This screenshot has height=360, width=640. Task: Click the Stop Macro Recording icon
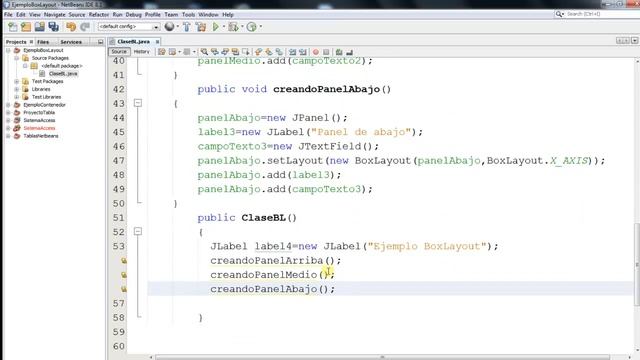click(326, 52)
